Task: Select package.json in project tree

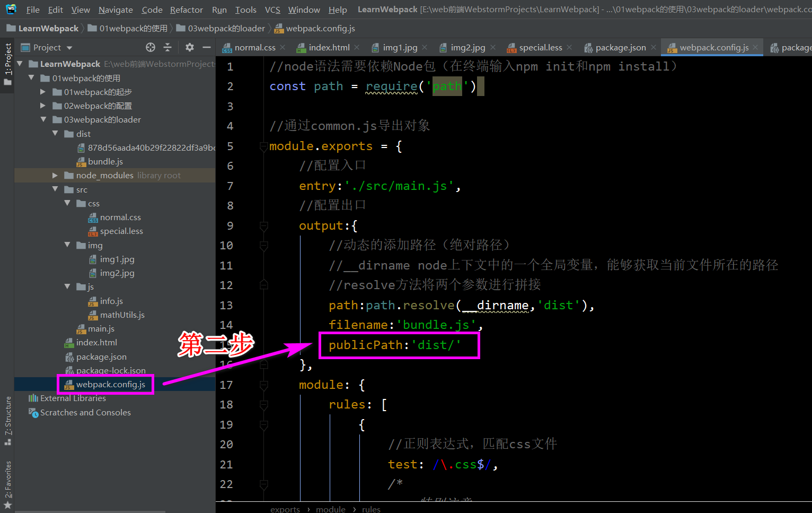Action: point(101,357)
